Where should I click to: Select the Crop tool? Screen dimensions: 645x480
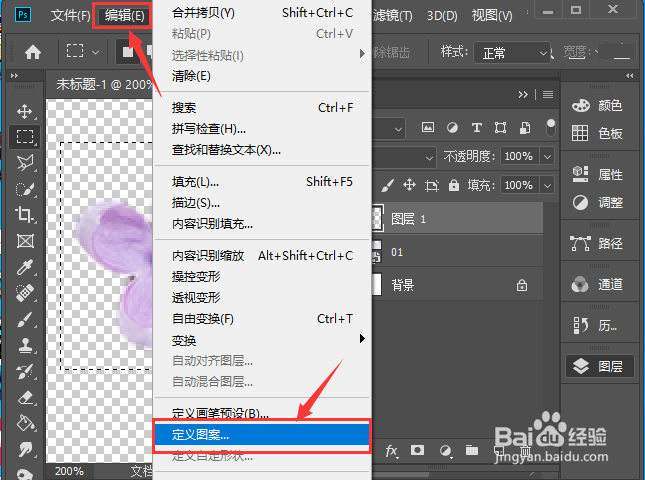[25, 215]
